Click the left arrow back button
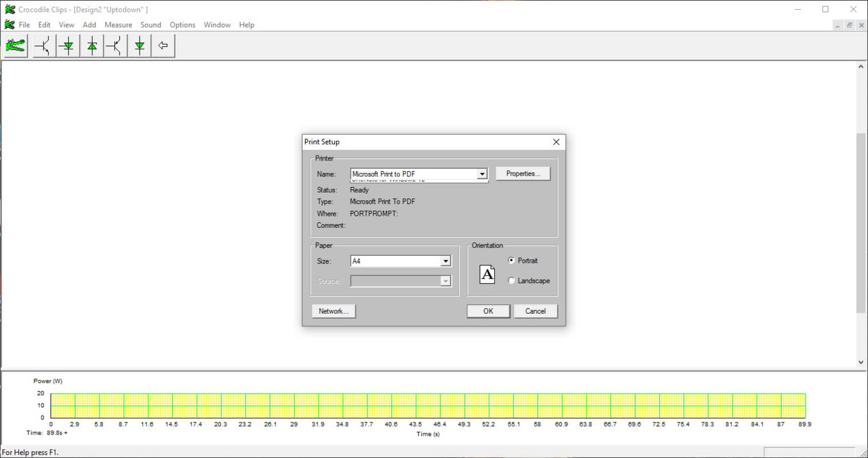Viewport: 868px width, 458px height. pyautogui.click(x=163, y=46)
